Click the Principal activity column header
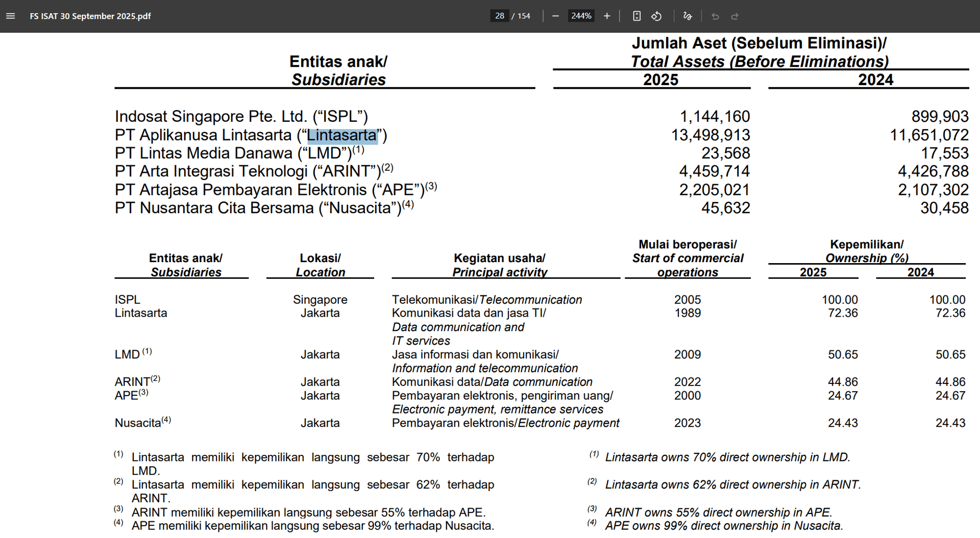The image size is (980, 538). [x=500, y=272]
